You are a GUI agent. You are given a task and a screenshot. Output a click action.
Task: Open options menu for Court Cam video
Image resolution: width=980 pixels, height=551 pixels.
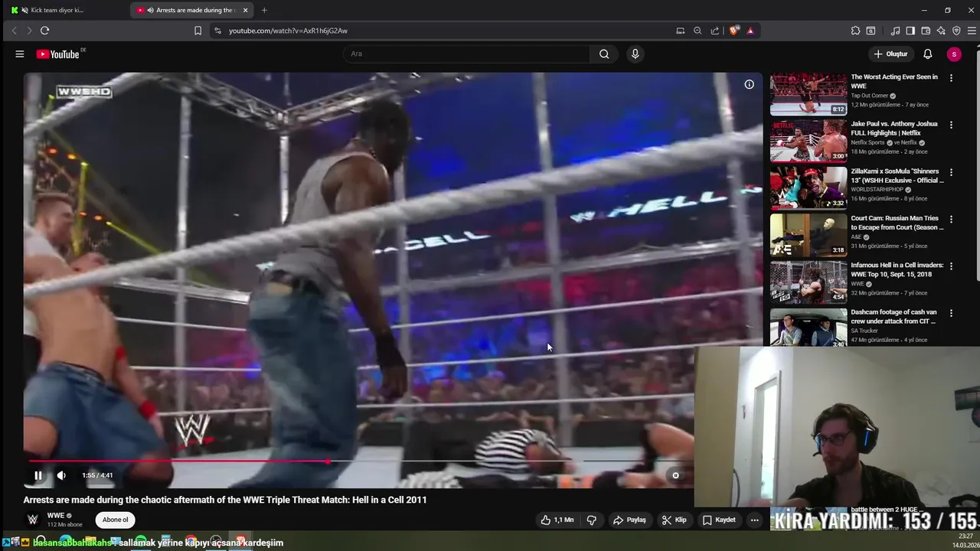click(951, 219)
